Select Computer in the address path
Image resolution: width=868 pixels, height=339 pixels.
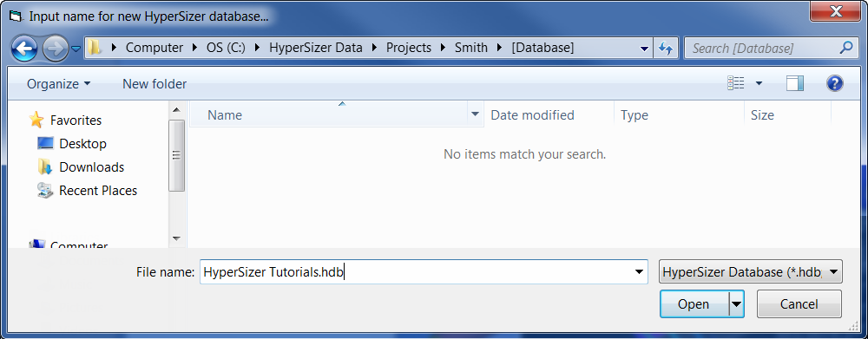154,48
